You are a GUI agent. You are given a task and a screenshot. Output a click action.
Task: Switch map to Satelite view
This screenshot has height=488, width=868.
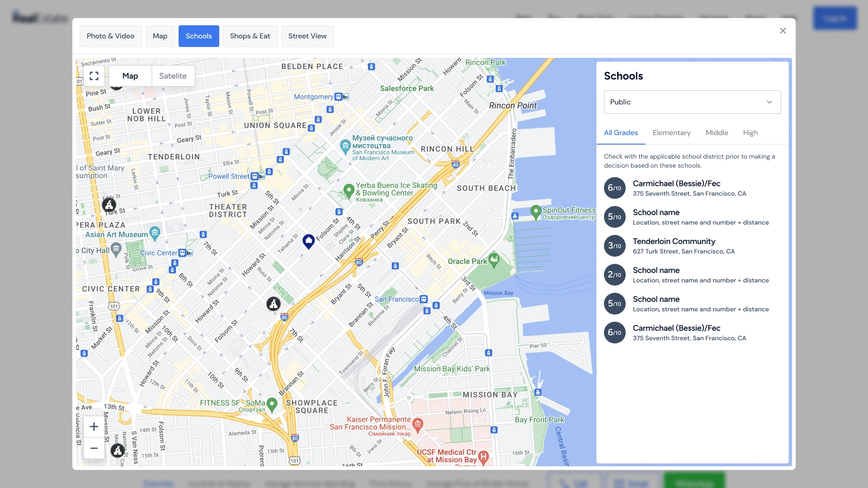[173, 76]
